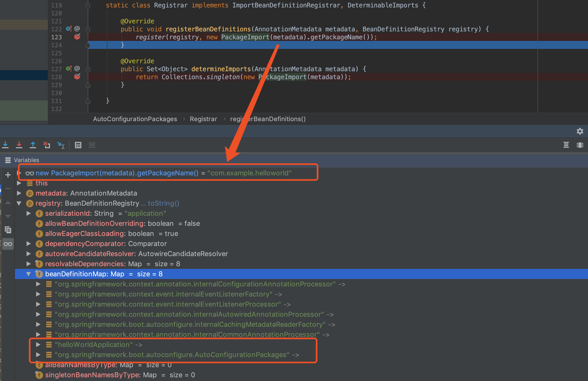Click the Run to Cursor icon
Viewport: 588px width, 381px height.
tap(61, 145)
